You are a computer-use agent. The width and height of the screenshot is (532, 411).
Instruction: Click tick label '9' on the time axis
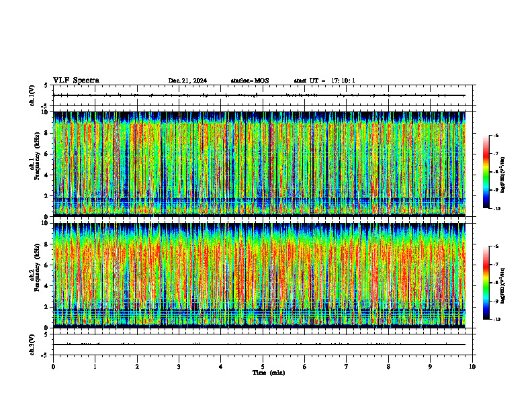(430, 367)
